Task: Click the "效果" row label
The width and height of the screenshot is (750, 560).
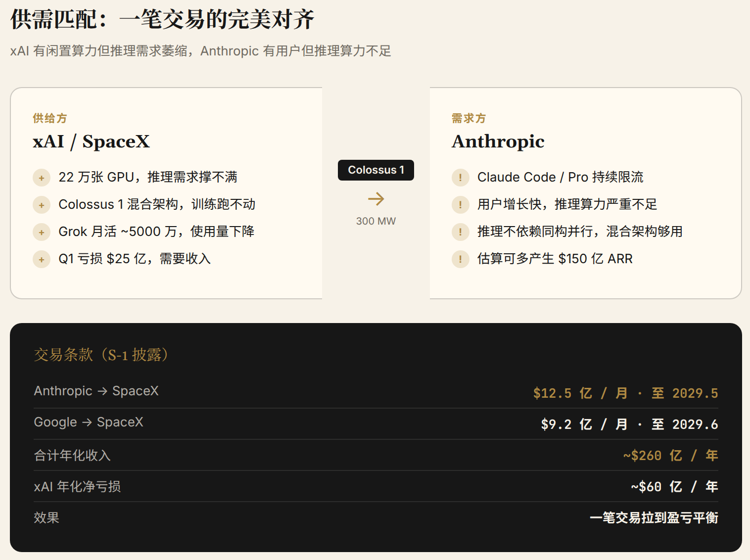Action: point(47,517)
